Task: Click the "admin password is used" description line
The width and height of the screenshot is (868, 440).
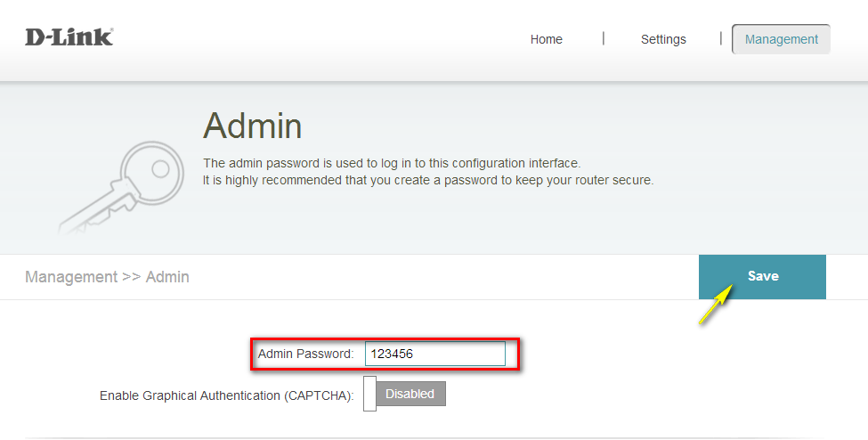Action: tap(391, 163)
